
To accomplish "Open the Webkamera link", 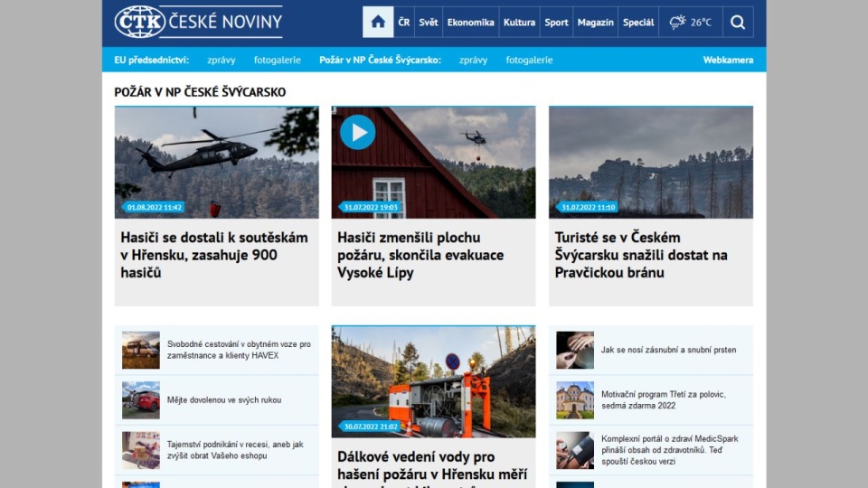I will pos(728,60).
